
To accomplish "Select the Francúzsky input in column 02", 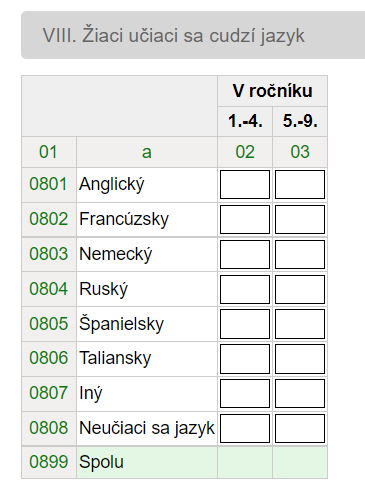I will pyautogui.click(x=245, y=219).
